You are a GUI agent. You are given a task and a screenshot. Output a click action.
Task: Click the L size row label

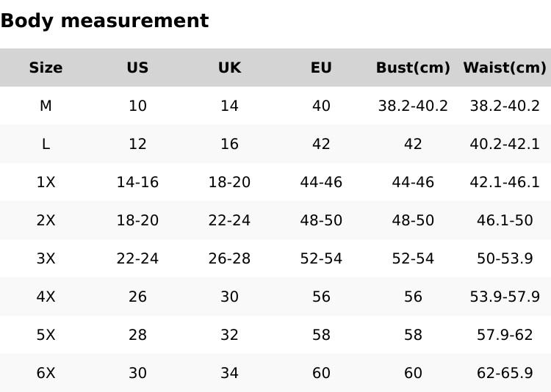pyautogui.click(x=46, y=144)
